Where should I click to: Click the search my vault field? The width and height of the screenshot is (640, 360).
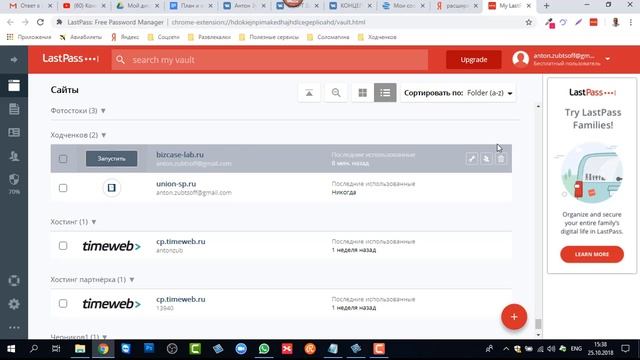[270, 60]
